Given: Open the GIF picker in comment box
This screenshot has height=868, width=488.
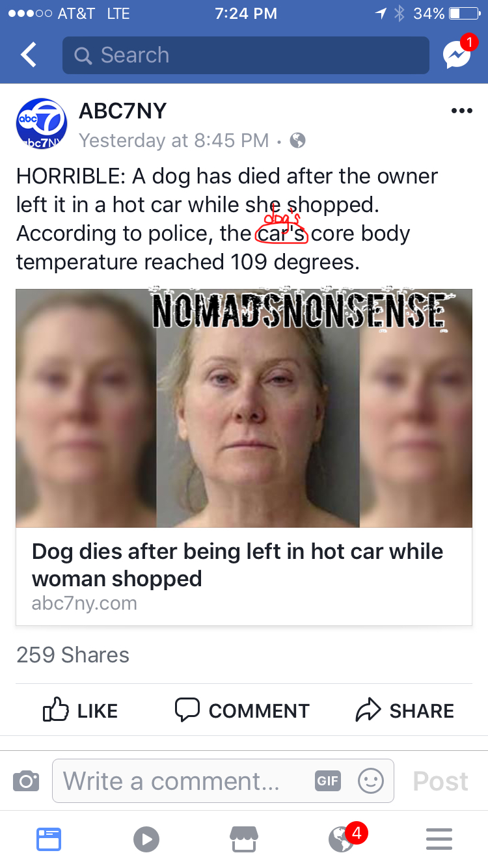Looking at the screenshot, I should [327, 781].
